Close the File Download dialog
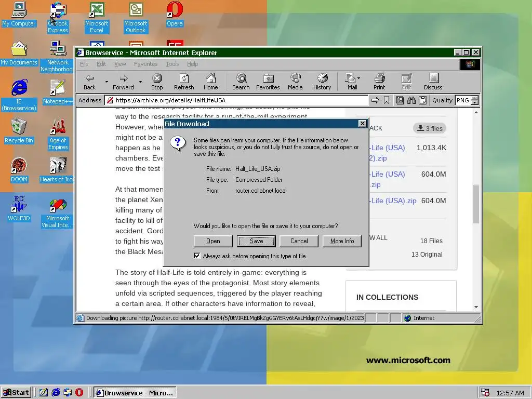Screen dimensions: 532x399 pyautogui.click(x=362, y=124)
